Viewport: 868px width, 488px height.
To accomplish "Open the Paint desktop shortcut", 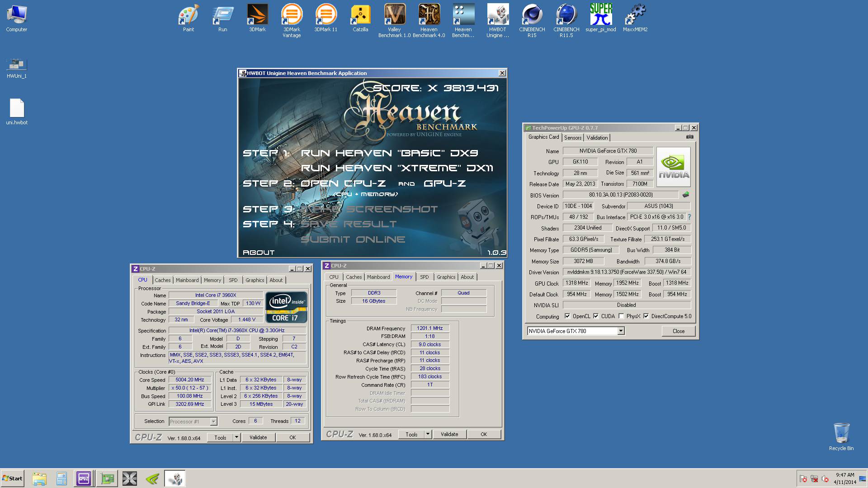I will pos(189,18).
